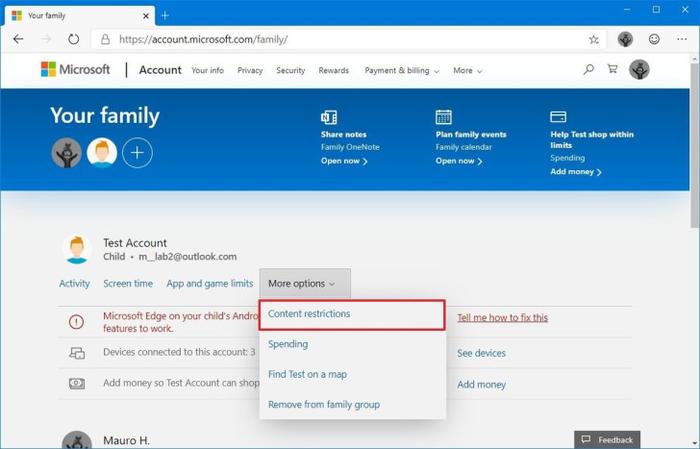The height and width of the screenshot is (449, 700).
Task: Open App and game limits
Action: (x=209, y=283)
